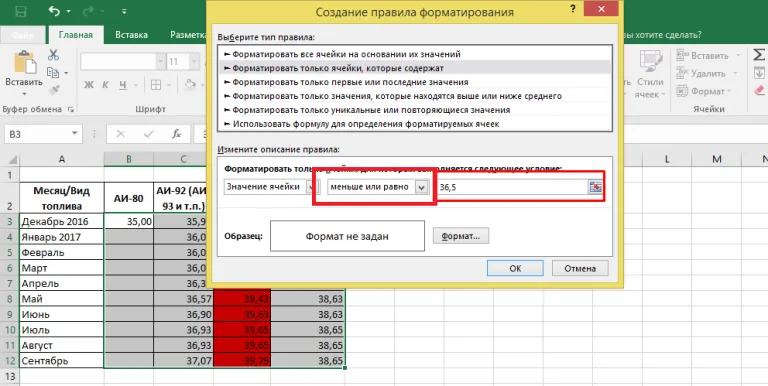Switch to the Разметка ribbon tab

pos(188,35)
